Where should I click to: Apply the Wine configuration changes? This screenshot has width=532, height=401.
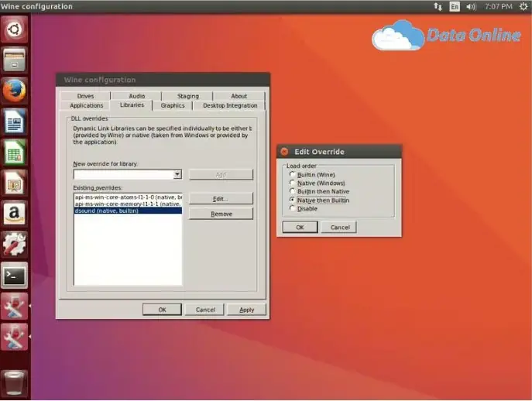click(x=247, y=310)
